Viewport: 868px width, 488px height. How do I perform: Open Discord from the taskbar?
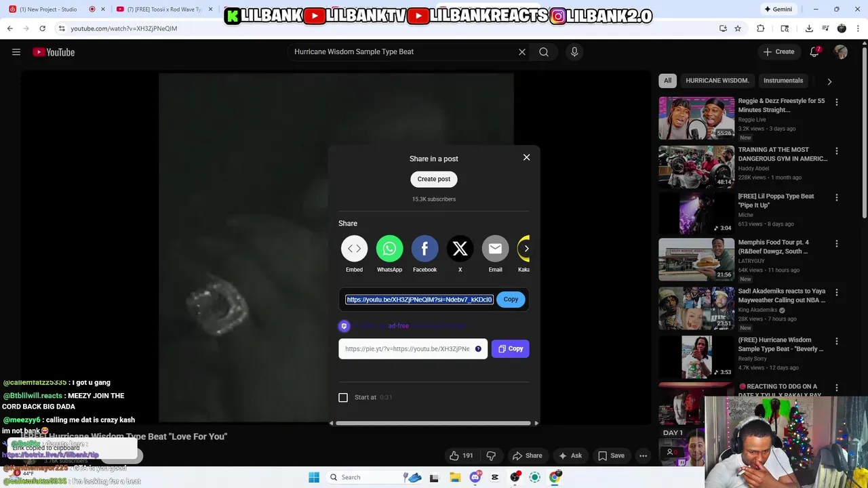[475, 477]
